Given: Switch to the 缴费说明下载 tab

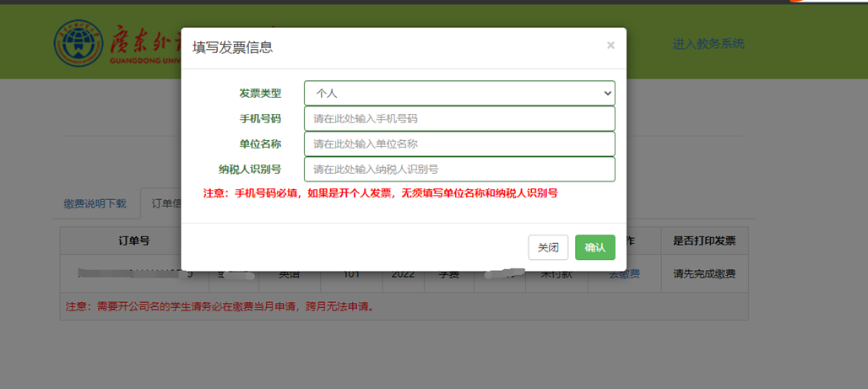Looking at the screenshot, I should click(95, 203).
